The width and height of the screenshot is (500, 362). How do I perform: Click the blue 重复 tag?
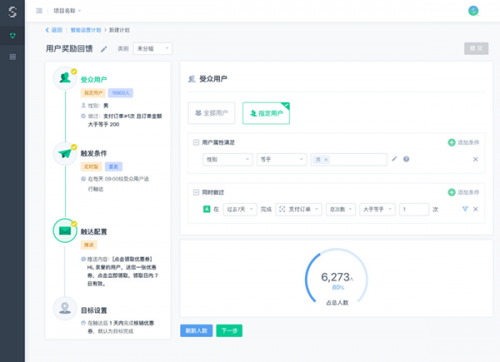coord(114,166)
